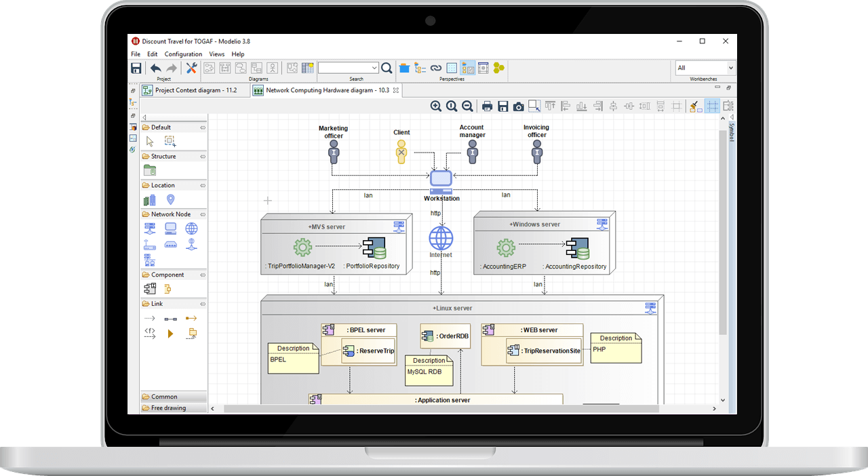Zoom in on the diagram
Image resolution: width=868 pixels, height=476 pixels.
click(x=435, y=106)
